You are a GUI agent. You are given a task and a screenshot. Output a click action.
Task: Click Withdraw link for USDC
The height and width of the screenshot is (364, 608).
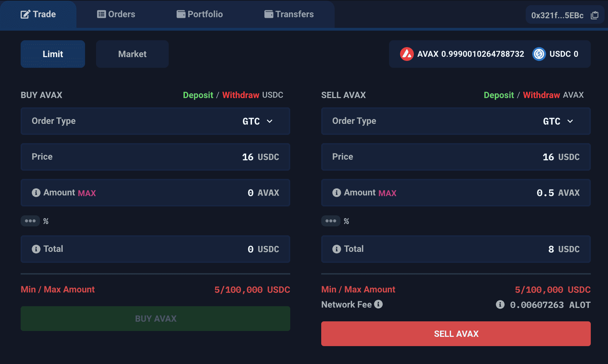241,95
